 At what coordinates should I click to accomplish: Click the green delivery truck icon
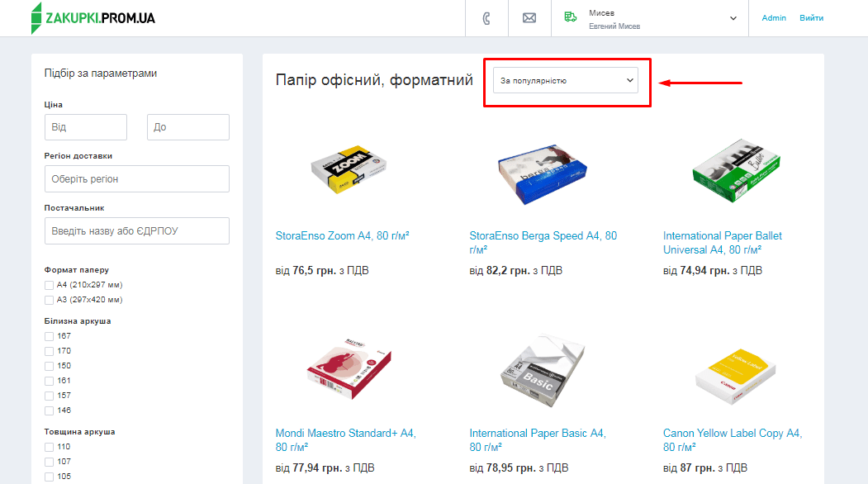(570, 17)
